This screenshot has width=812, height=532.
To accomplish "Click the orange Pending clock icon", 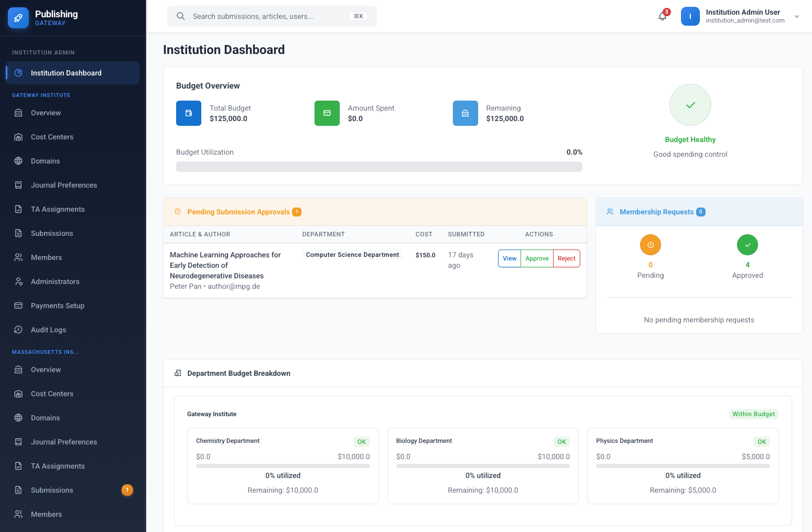I will [650, 245].
